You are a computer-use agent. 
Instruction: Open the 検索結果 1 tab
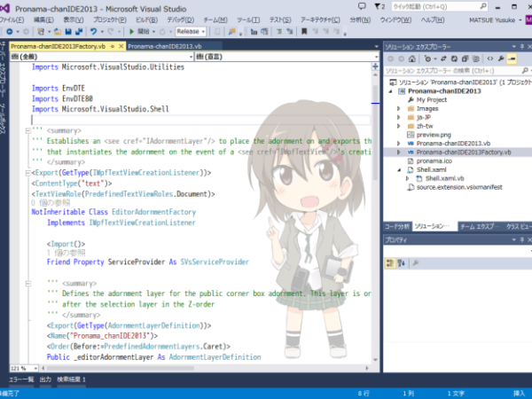click(x=71, y=379)
